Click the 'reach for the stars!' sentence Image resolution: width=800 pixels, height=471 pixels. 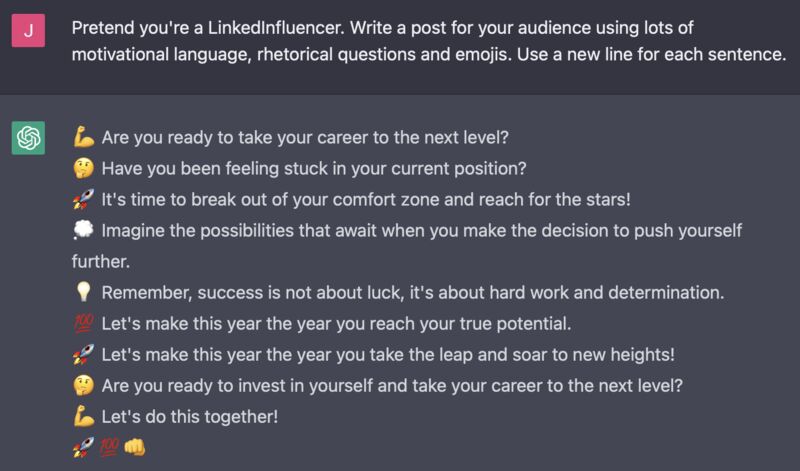coord(366,200)
